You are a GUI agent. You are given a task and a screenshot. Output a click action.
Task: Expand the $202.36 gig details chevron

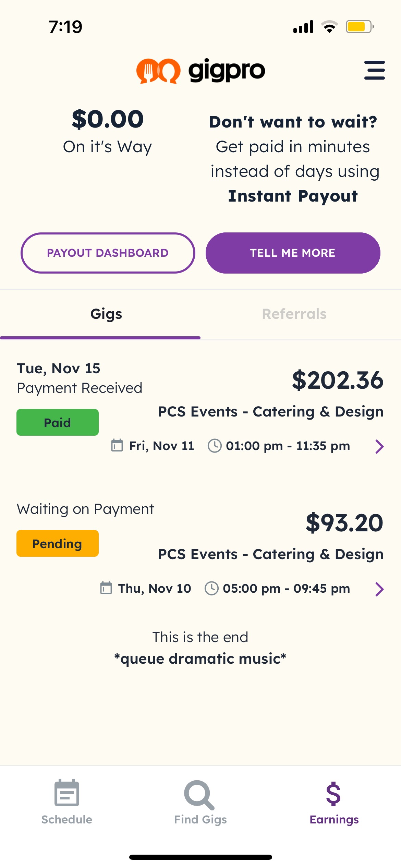pyautogui.click(x=379, y=447)
